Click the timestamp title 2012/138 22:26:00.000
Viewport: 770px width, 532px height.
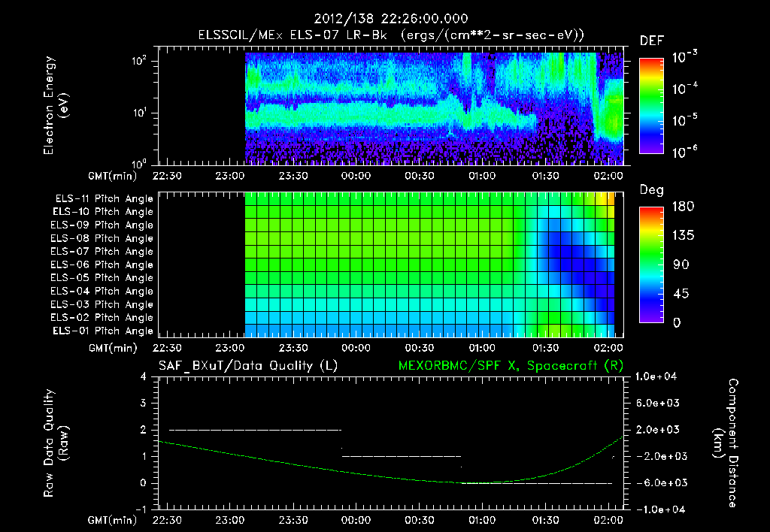(x=391, y=19)
